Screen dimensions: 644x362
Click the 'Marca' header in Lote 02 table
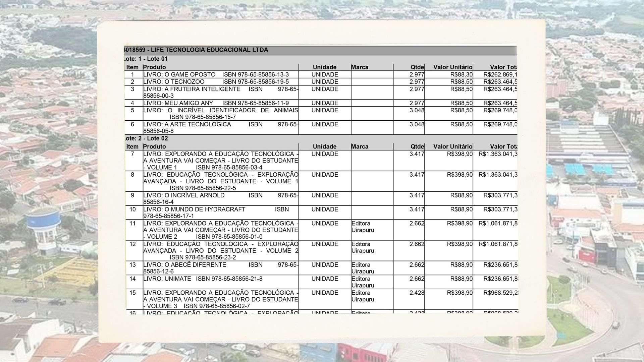click(x=360, y=147)
